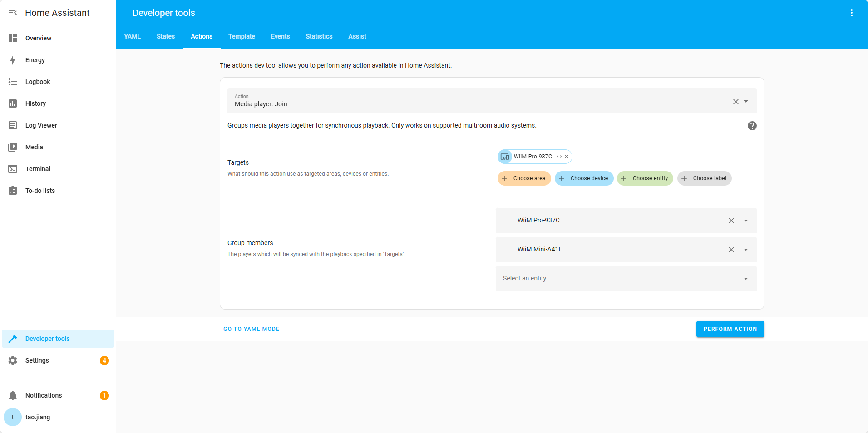The height and width of the screenshot is (433, 868).
Task: Open the Action dropdown arrow
Action: [x=746, y=102]
